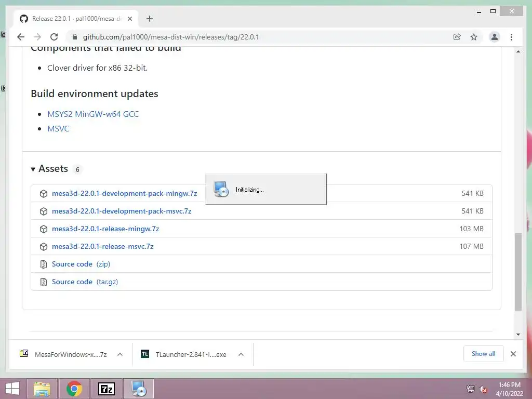
Task: Open 7-Zip from the taskbar
Action: tap(106, 389)
